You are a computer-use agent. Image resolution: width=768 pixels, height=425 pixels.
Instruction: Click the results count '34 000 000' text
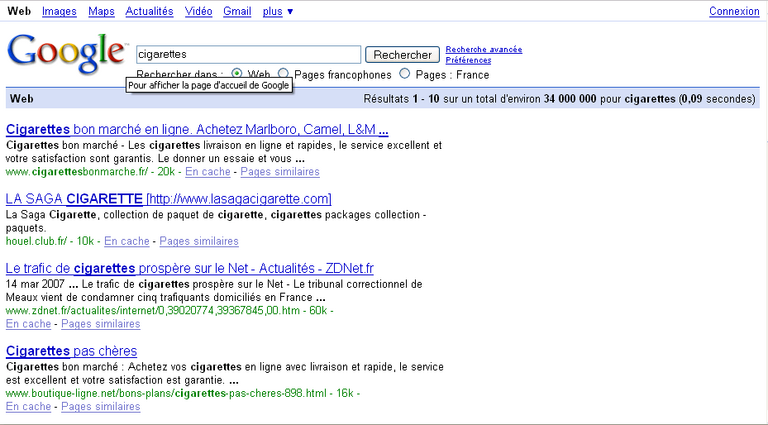pyautogui.click(x=570, y=99)
